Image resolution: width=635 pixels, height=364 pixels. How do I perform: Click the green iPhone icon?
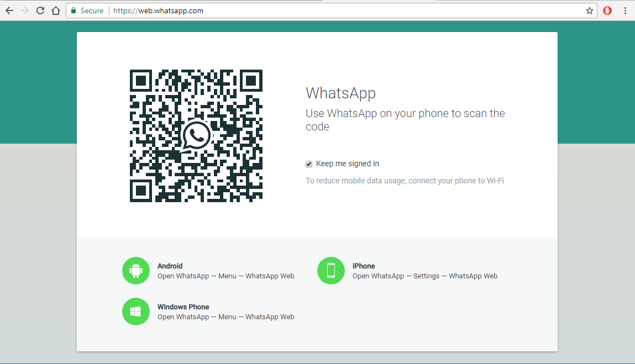pos(331,271)
